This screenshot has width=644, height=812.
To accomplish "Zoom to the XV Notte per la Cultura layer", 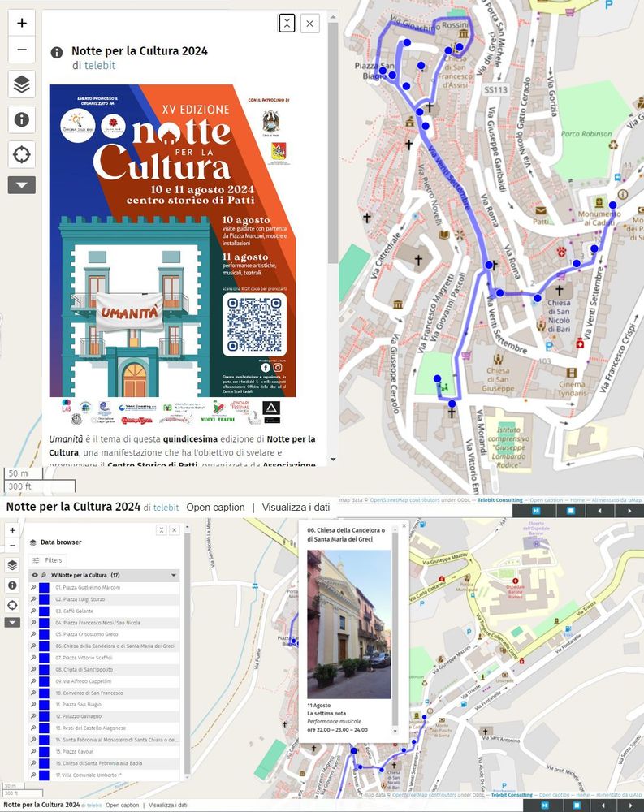I will tap(44, 575).
